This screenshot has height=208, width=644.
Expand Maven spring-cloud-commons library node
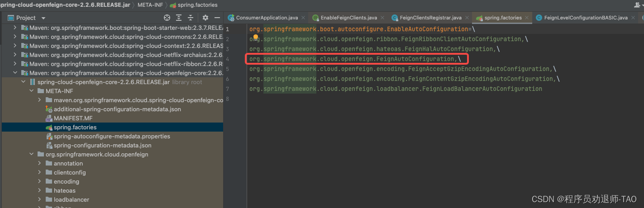click(x=15, y=37)
